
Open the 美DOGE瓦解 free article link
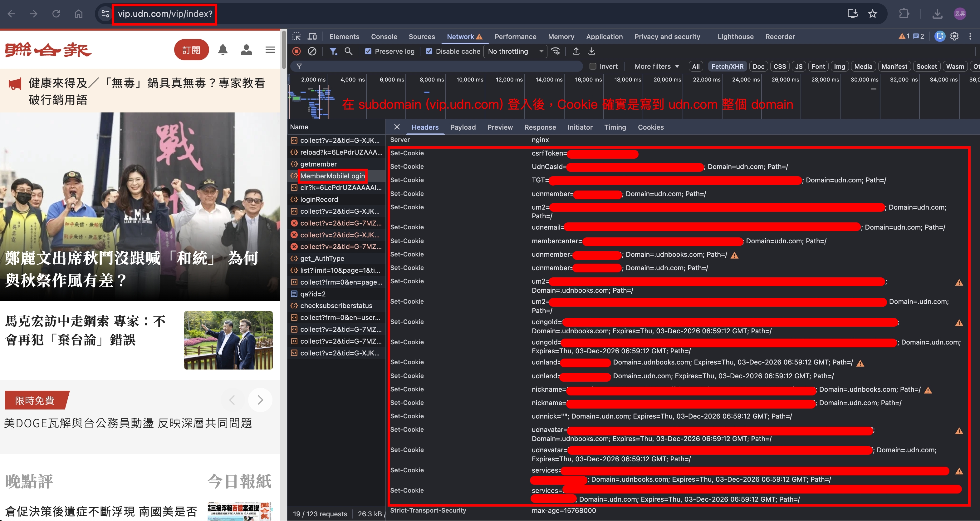tap(128, 423)
